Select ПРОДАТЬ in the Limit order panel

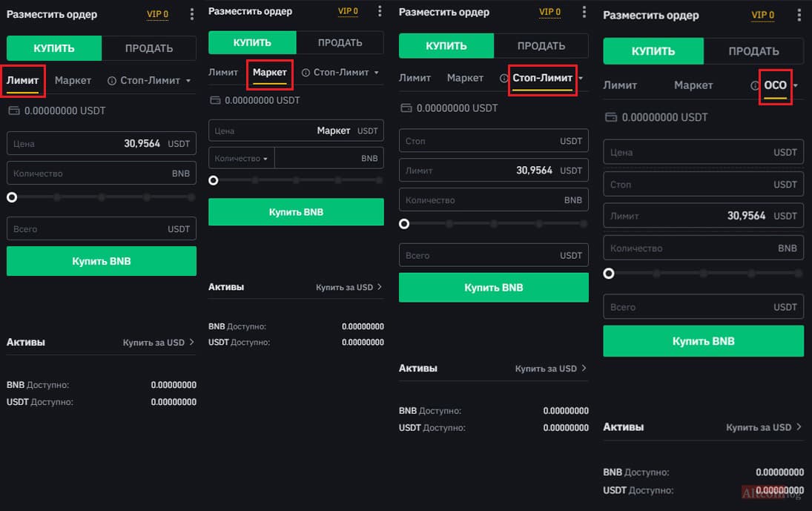[x=149, y=49]
